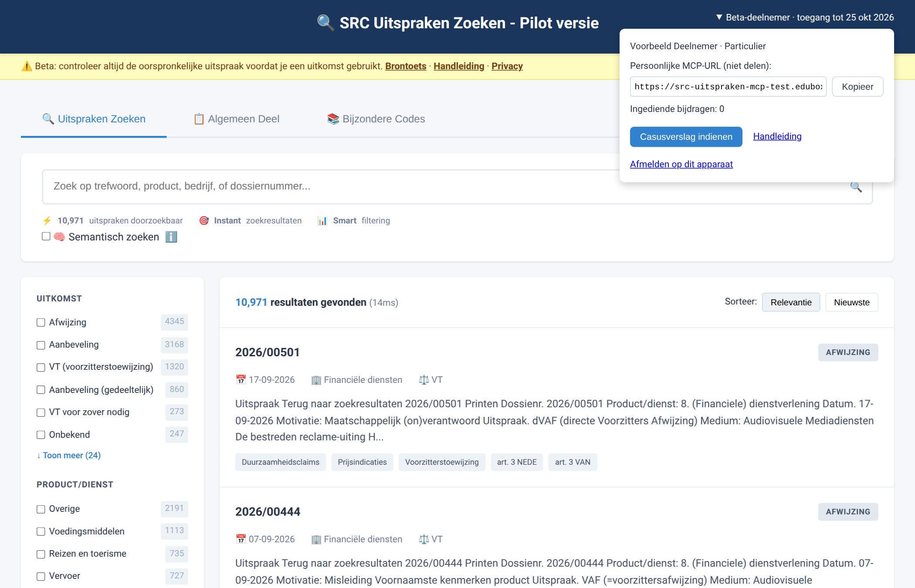Open result 2026/00444 title
This screenshot has width=915, height=588.
click(268, 512)
